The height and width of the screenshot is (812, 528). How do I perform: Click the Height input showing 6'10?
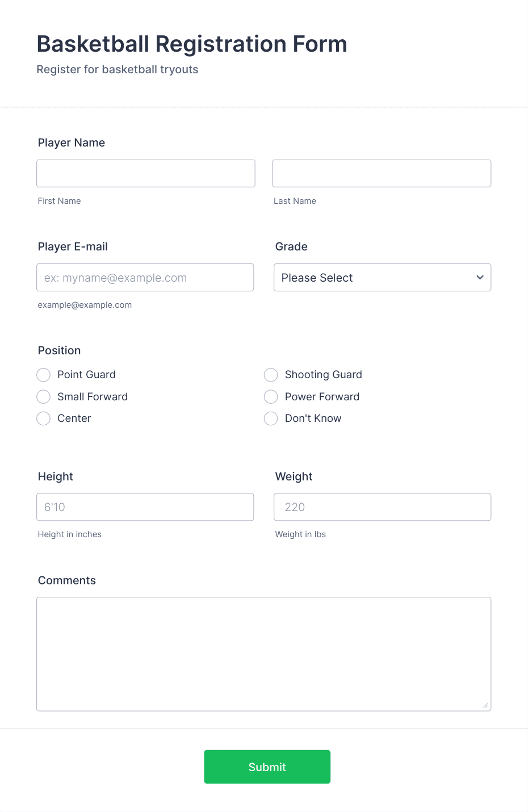(145, 507)
